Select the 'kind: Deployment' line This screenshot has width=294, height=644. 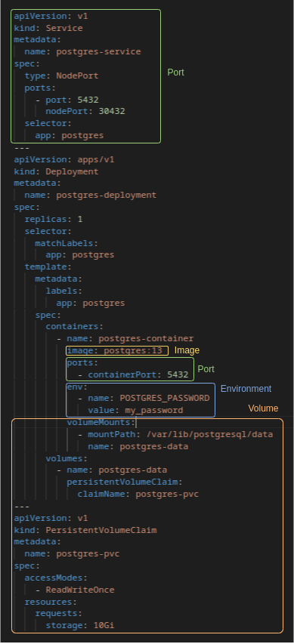pos(56,171)
